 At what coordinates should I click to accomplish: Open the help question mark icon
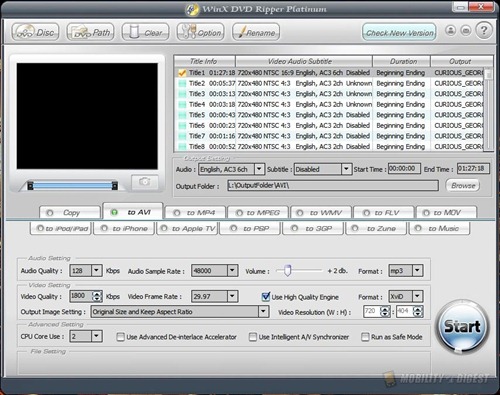[x=484, y=31]
